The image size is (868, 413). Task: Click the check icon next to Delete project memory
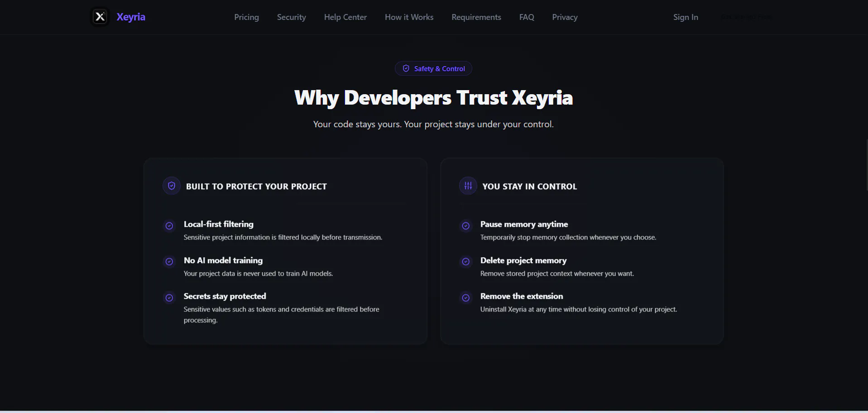466,262
